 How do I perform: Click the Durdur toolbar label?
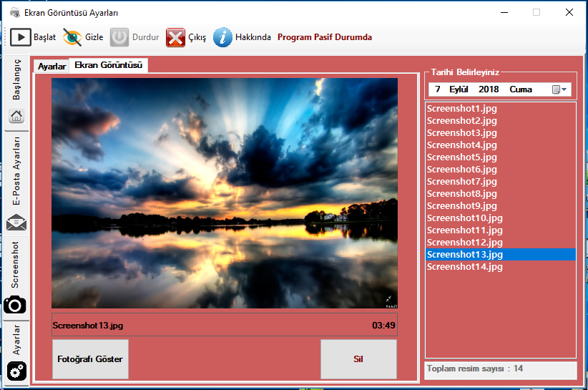(145, 37)
